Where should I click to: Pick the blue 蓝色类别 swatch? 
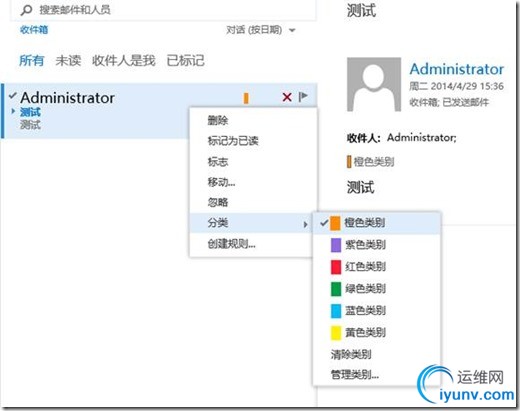(336, 311)
